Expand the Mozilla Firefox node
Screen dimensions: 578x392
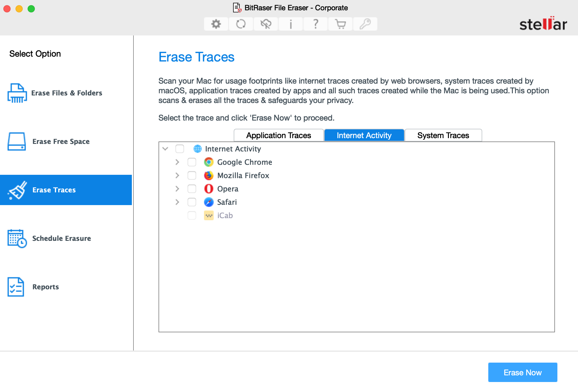tap(177, 175)
